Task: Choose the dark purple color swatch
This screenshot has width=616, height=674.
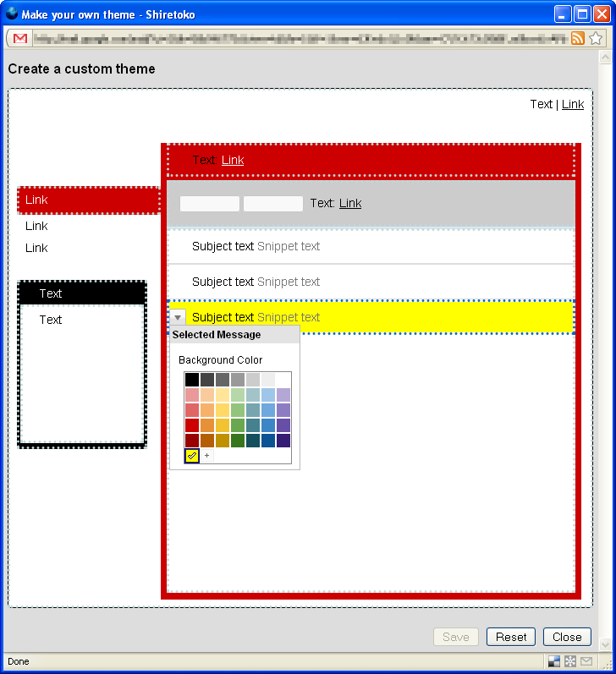Action: pyautogui.click(x=283, y=441)
